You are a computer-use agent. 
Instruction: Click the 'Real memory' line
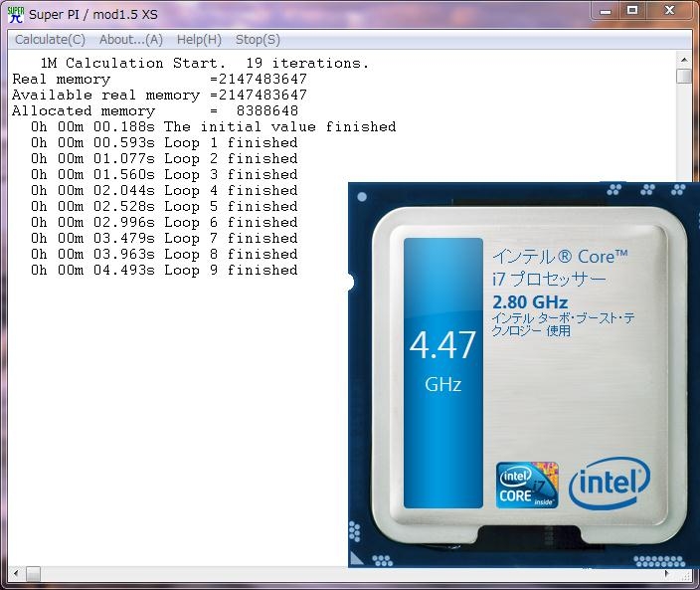159,79
